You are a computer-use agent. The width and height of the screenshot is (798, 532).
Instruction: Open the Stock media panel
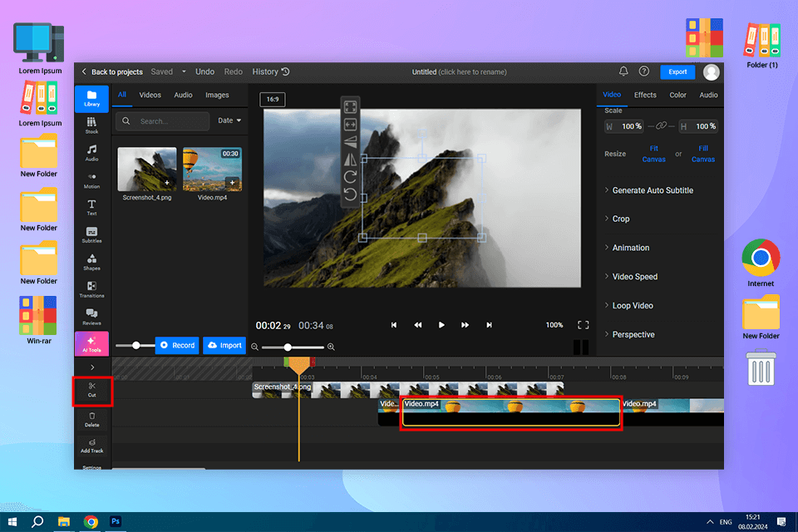pyautogui.click(x=91, y=126)
